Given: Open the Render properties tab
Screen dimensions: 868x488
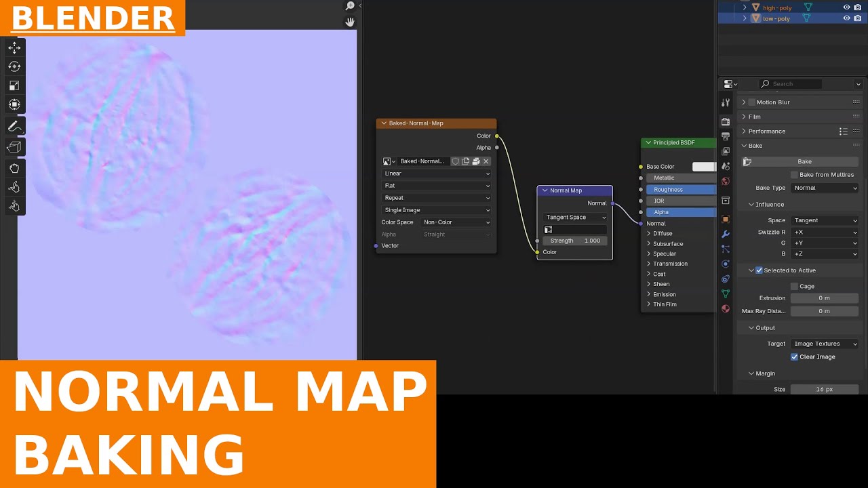Looking at the screenshot, I should (726, 121).
